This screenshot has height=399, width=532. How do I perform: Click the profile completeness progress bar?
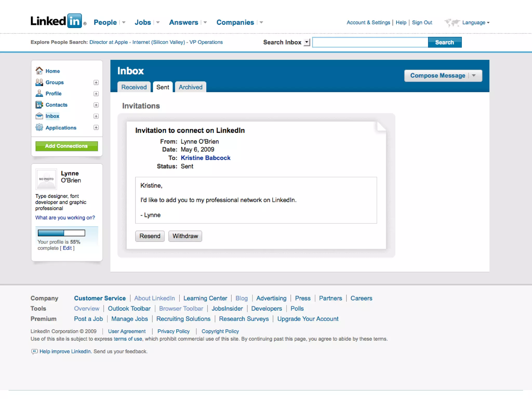point(61,233)
